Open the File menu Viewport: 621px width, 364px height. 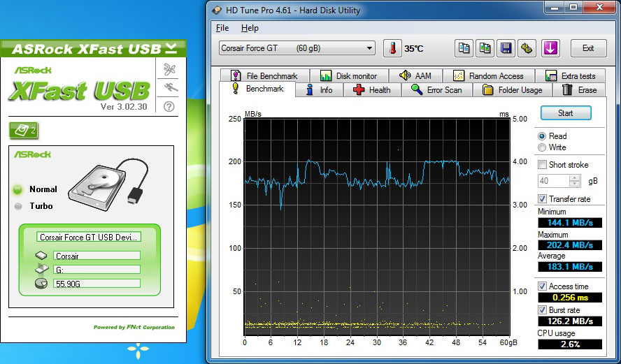[222, 28]
